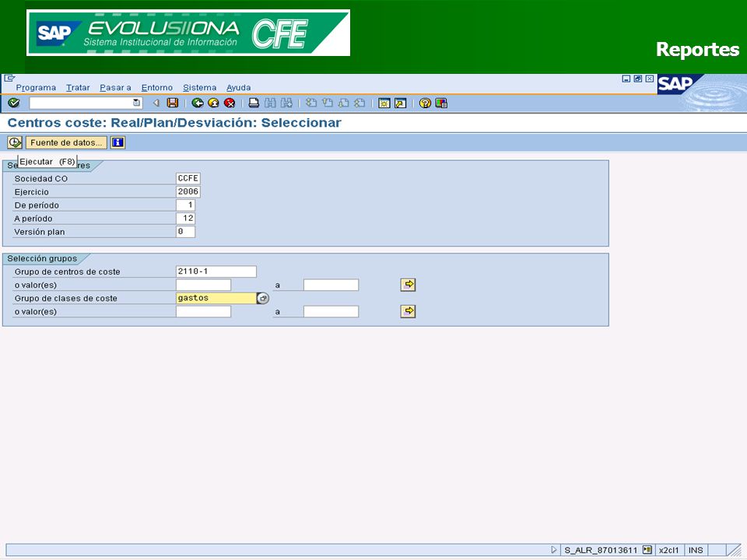Collapse the command field using the triangle arrow

pyautogui.click(x=156, y=103)
